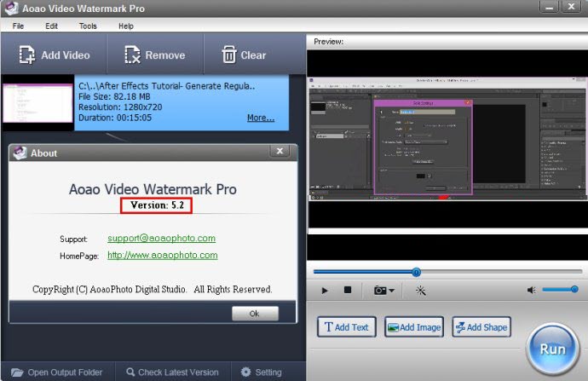Close the About dialog with X
This screenshot has height=381, width=588.
click(280, 151)
